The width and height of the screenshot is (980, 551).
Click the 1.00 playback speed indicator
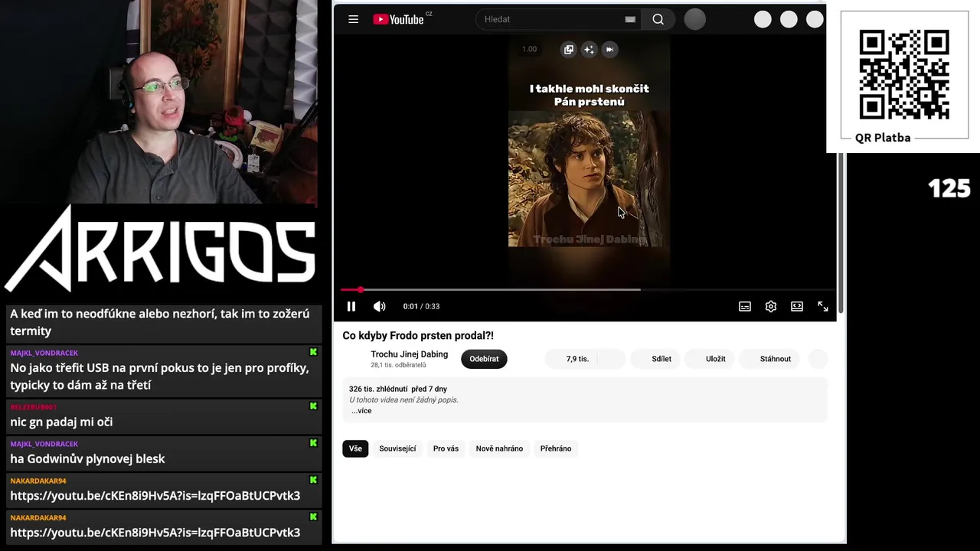point(529,49)
